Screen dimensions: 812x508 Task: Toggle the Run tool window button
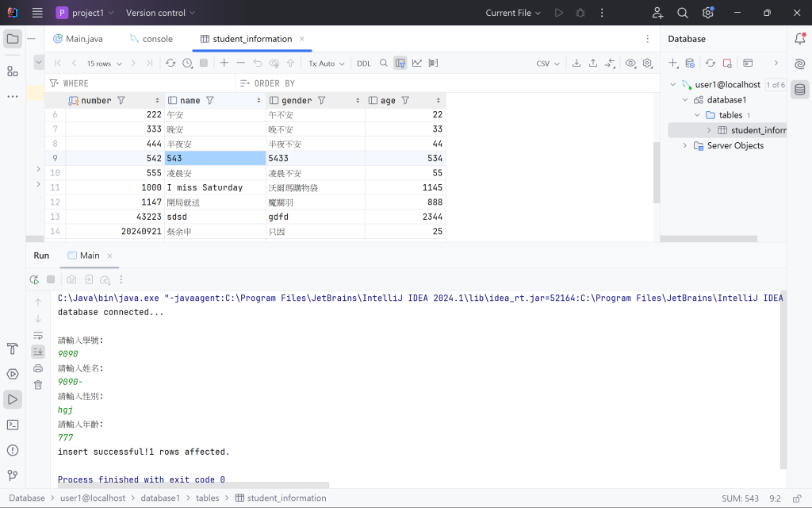(x=13, y=400)
